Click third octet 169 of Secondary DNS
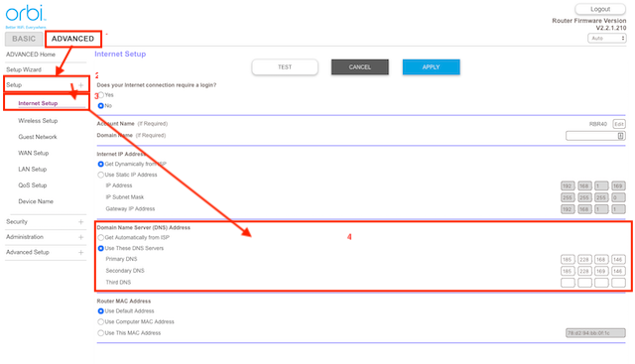 601,271
